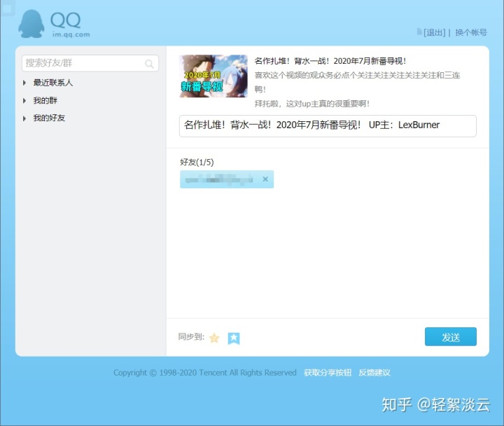Click the share message text box

tap(328, 126)
